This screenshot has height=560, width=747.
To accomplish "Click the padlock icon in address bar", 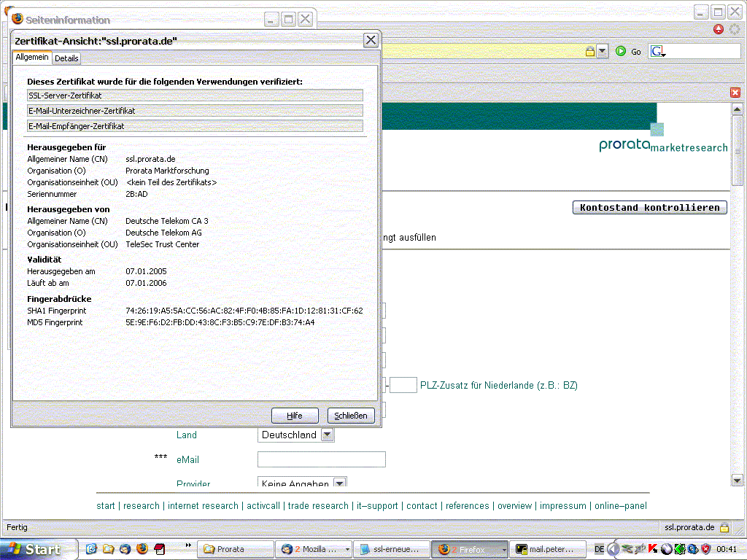I will [x=589, y=51].
